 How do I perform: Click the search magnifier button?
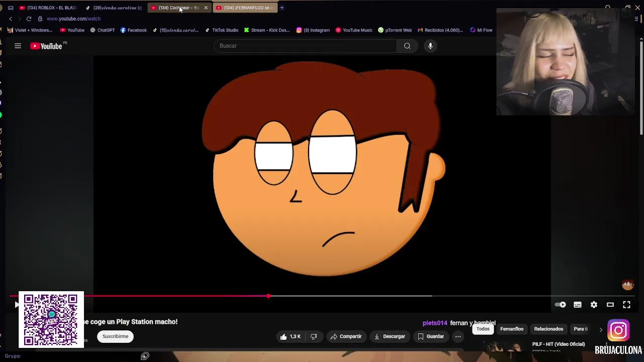tap(407, 46)
